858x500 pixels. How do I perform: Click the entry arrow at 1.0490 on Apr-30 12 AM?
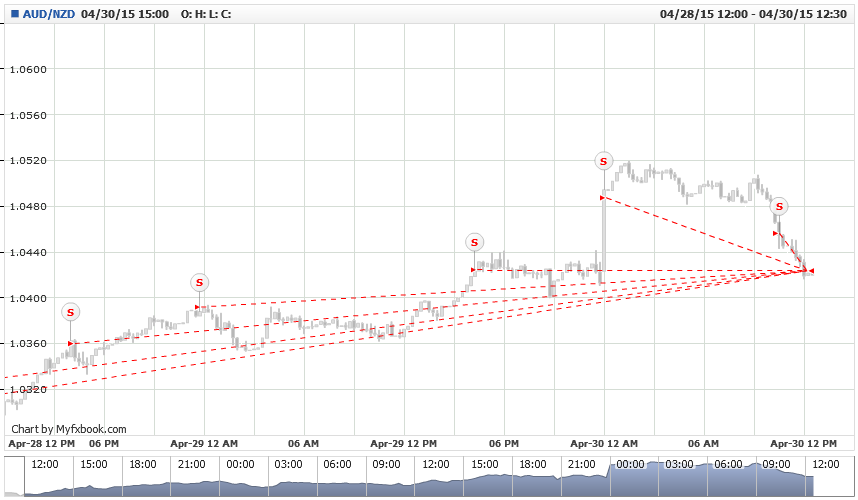602,197
